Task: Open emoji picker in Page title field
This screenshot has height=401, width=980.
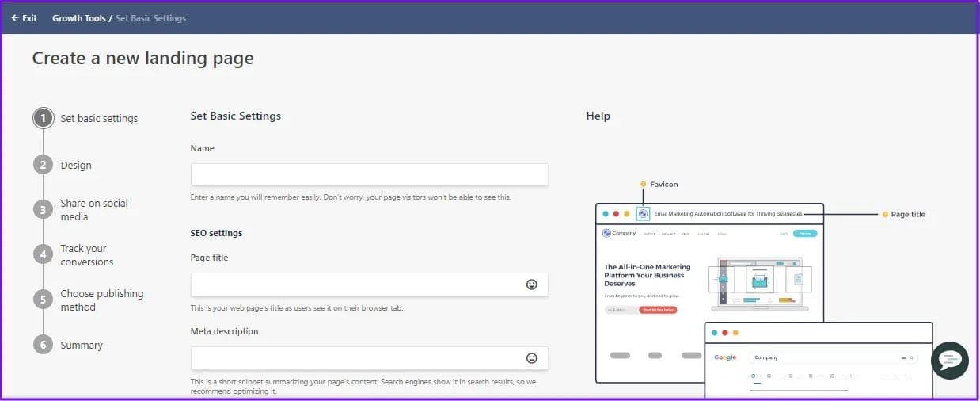Action: coord(532,285)
